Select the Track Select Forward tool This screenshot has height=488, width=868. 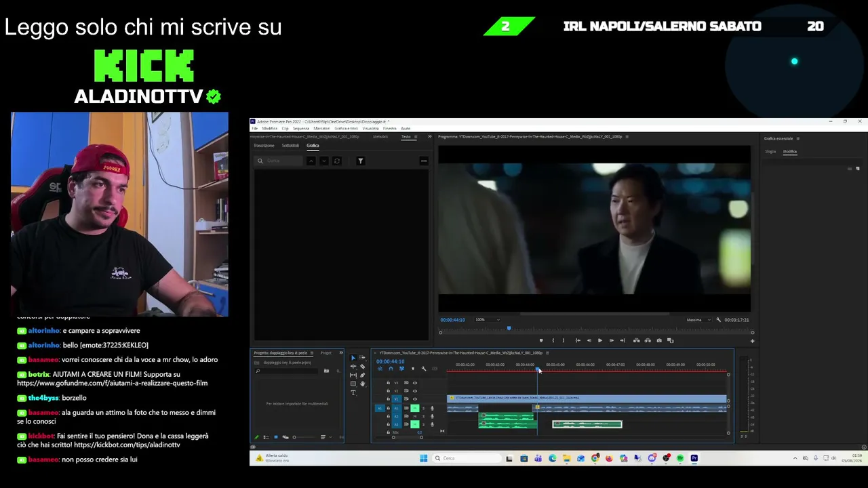(x=362, y=358)
